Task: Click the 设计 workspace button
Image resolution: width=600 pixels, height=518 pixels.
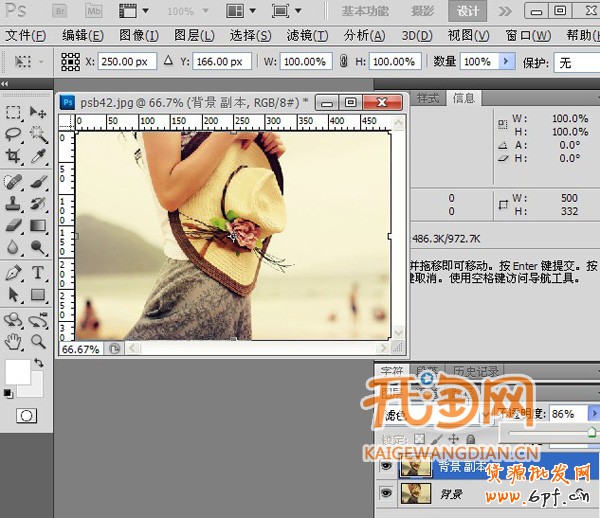Action: pos(467,11)
